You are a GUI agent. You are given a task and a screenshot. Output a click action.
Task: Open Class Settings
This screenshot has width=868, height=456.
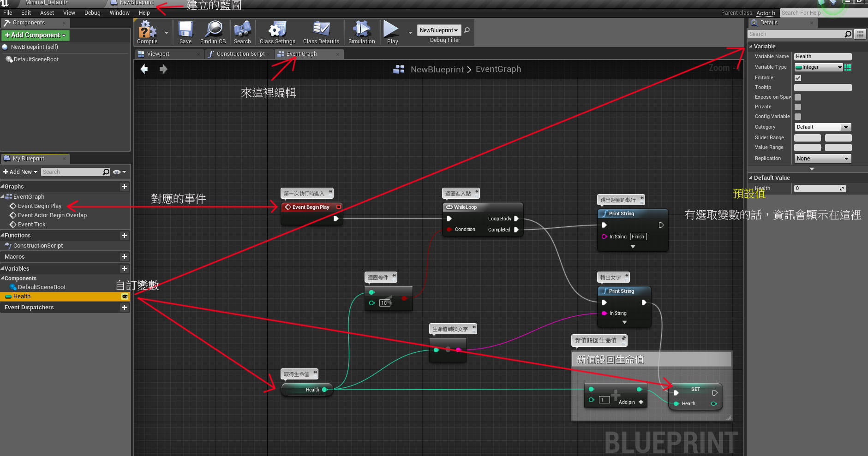(276, 31)
